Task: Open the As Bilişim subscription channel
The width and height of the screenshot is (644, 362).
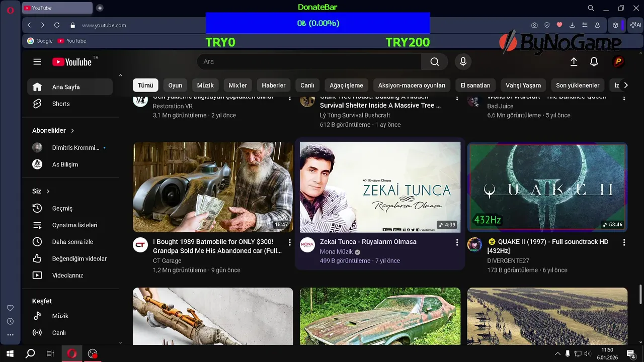Action: coord(70,164)
